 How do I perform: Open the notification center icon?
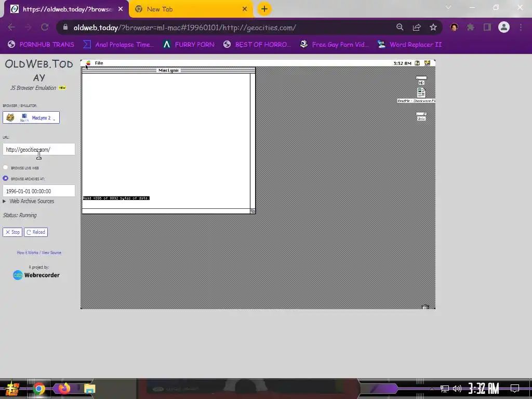515,388
